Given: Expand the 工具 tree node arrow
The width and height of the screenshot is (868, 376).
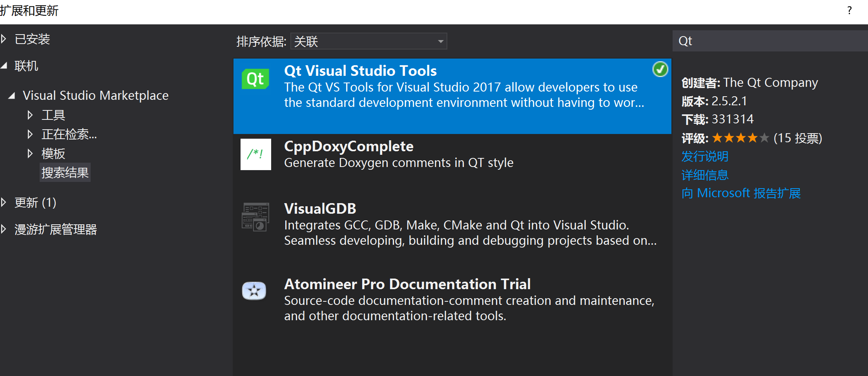Looking at the screenshot, I should (x=30, y=115).
